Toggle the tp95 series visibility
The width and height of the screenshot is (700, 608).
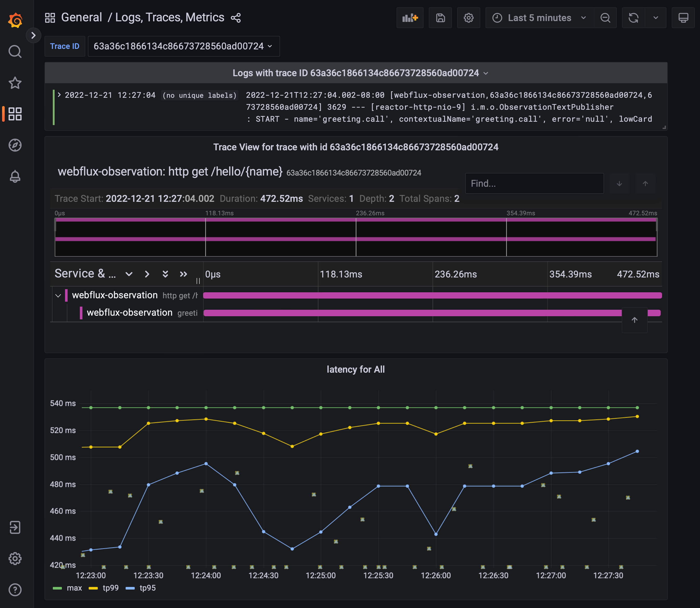148,588
